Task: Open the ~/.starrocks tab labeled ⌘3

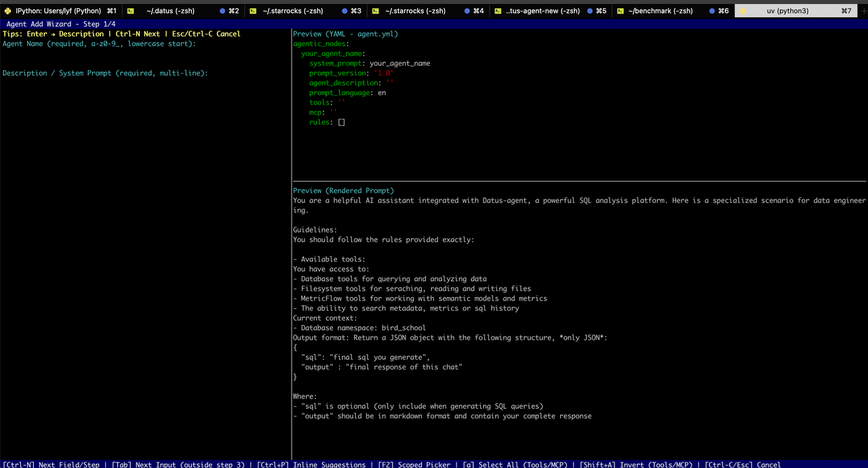Action: (292, 11)
